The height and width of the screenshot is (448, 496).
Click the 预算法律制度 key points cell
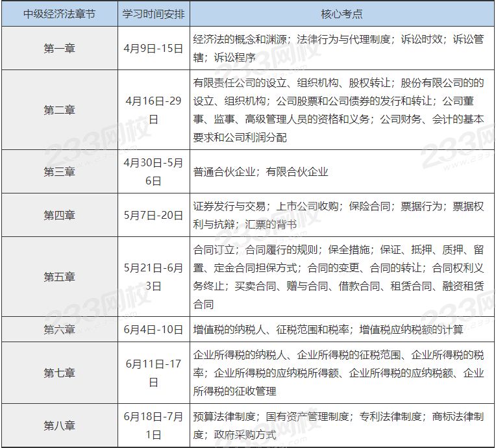click(342, 425)
